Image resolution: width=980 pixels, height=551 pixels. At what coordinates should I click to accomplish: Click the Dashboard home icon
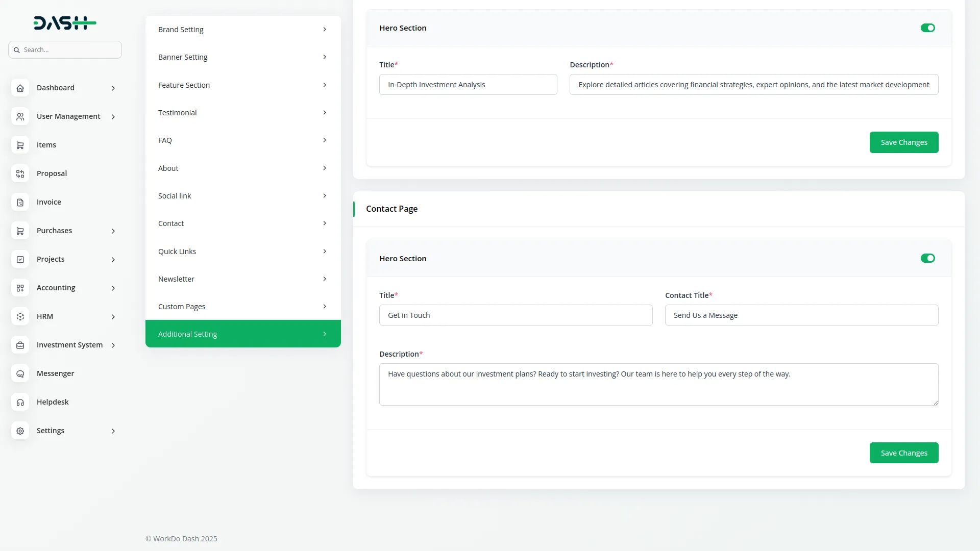(20, 88)
